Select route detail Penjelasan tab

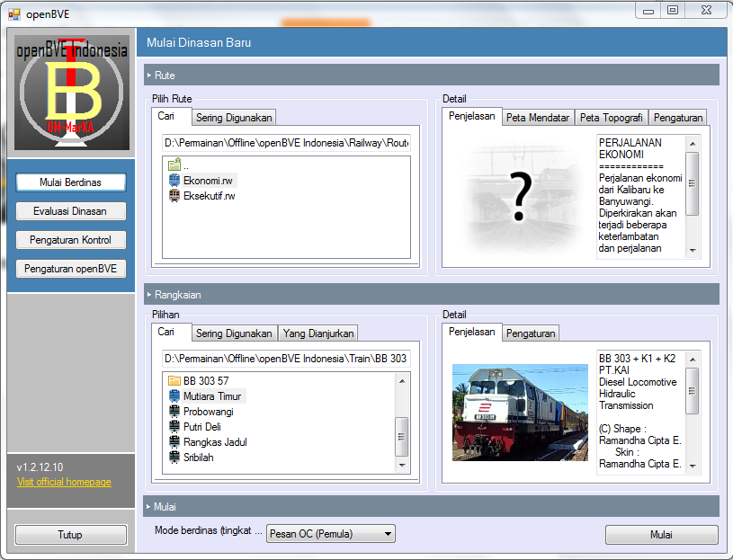click(x=471, y=116)
